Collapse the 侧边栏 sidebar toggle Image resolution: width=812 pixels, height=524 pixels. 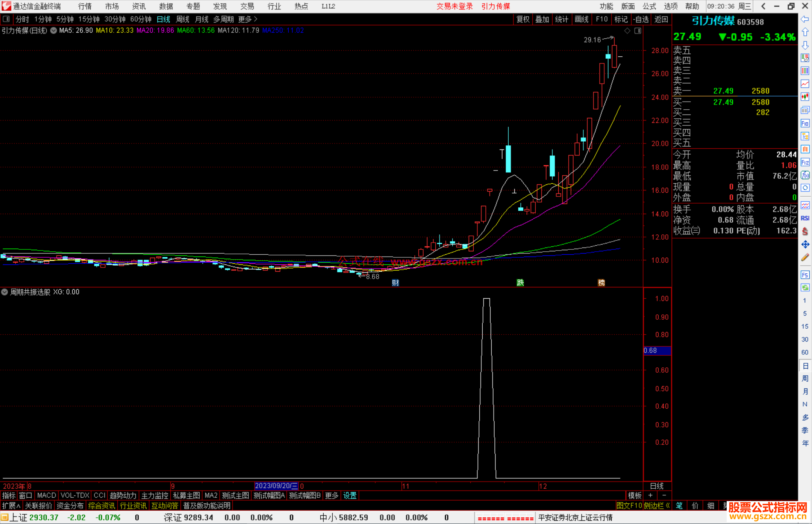point(657,506)
